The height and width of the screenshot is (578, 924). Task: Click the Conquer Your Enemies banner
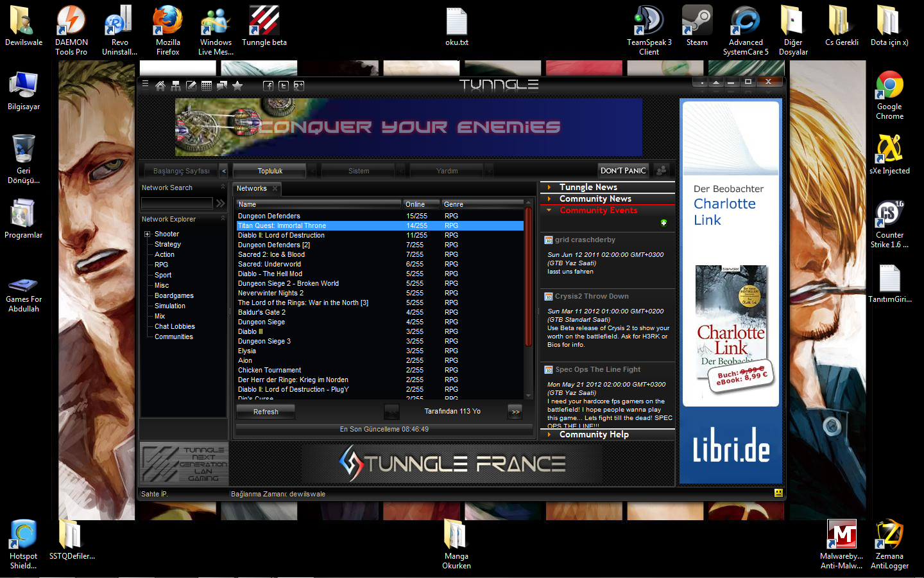(409, 127)
